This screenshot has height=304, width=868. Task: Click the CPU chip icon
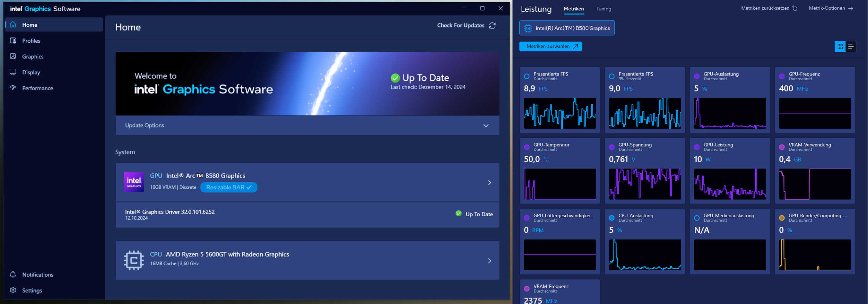[x=134, y=260]
